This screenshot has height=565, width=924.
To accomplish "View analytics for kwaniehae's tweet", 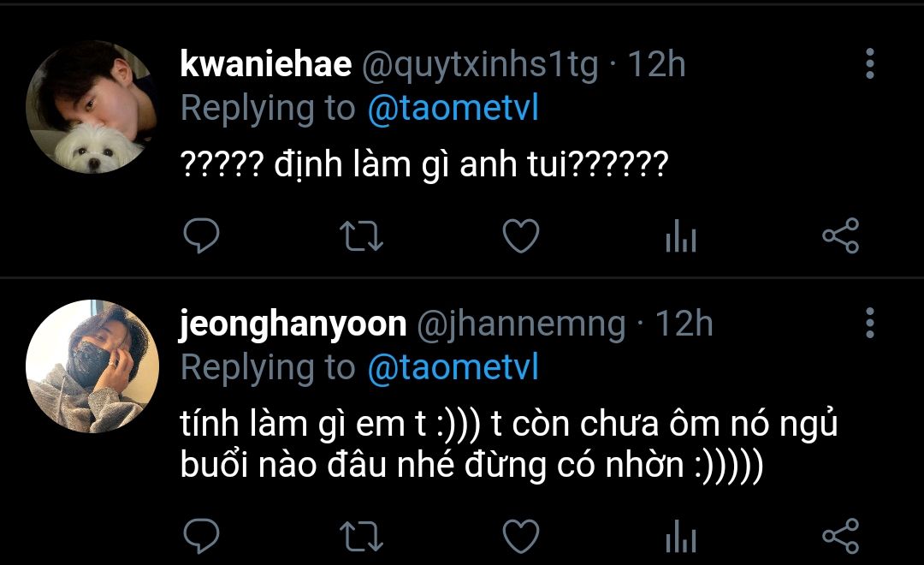I will click(681, 236).
